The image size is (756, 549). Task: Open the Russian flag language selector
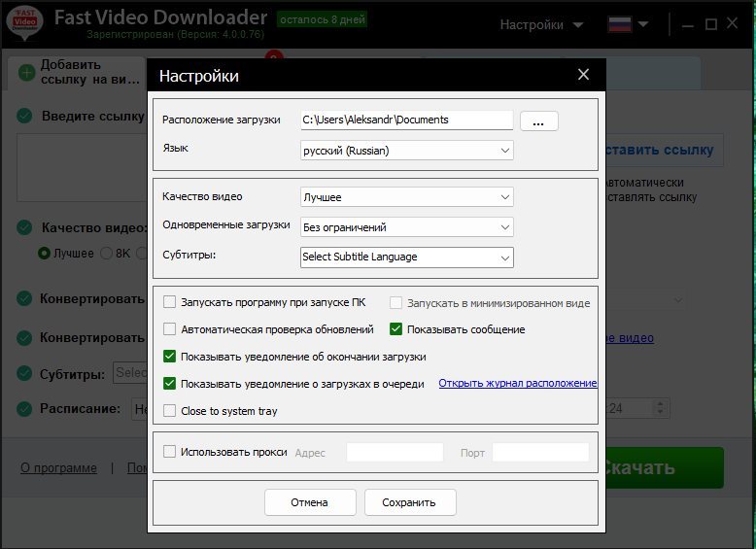(x=629, y=24)
